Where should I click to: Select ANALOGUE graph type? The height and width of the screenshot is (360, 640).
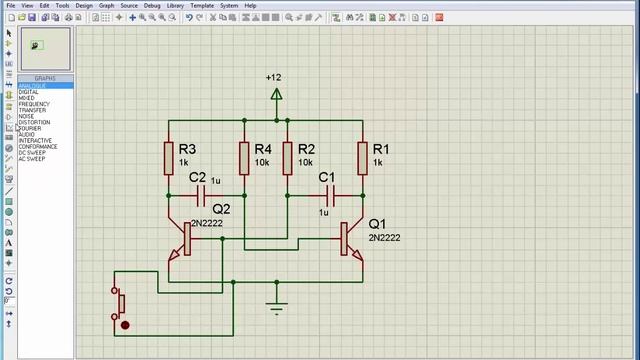click(x=45, y=86)
